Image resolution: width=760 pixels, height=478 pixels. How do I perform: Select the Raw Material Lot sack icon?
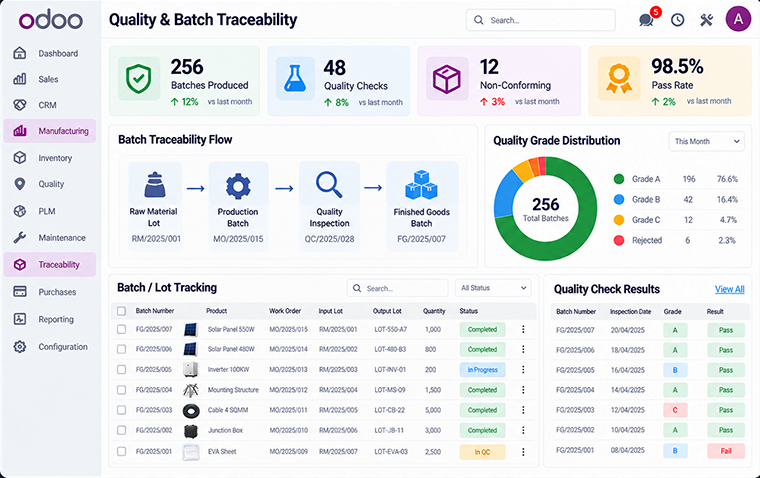154,184
